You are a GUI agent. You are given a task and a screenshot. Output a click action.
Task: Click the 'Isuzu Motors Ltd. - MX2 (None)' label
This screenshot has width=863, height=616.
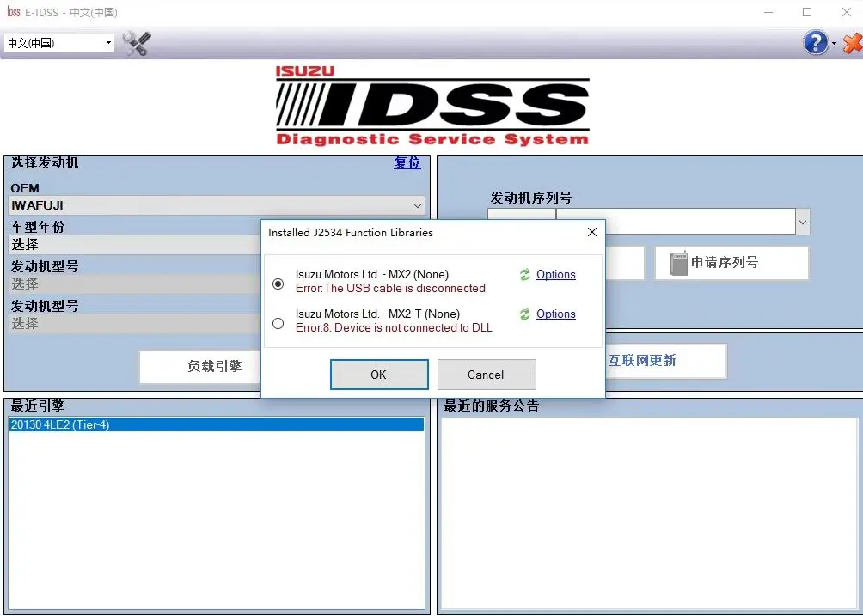[x=372, y=274]
